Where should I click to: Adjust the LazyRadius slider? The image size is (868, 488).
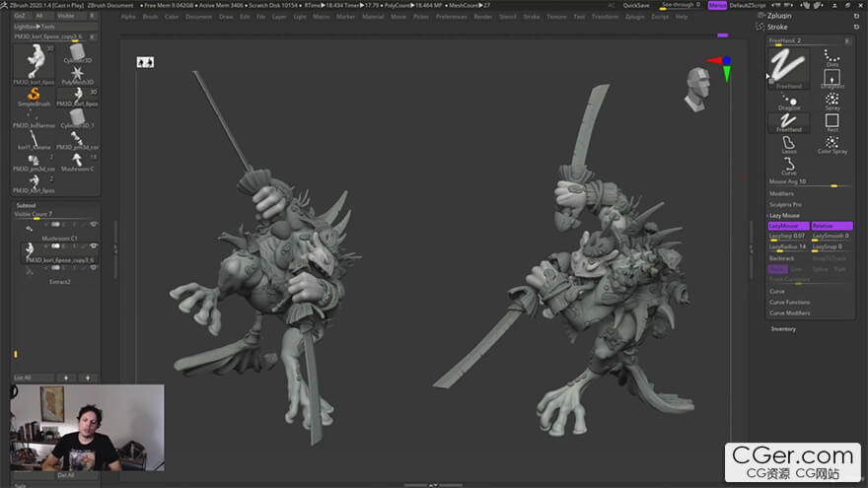click(x=788, y=247)
